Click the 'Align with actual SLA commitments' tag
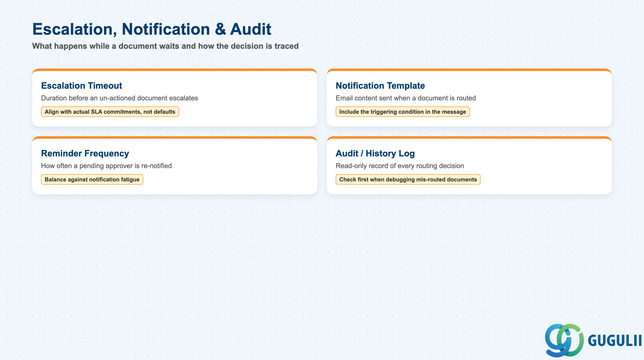The width and height of the screenshot is (644, 360). click(110, 112)
